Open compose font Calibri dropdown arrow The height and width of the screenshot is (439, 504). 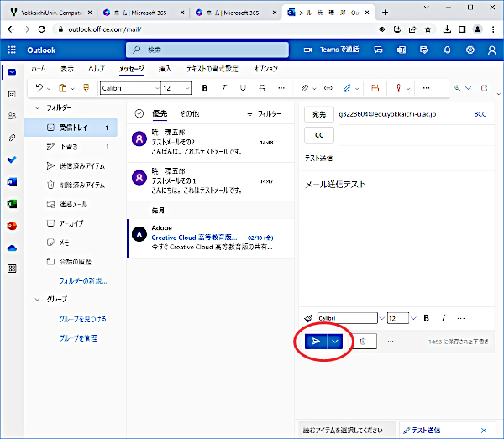click(381, 318)
